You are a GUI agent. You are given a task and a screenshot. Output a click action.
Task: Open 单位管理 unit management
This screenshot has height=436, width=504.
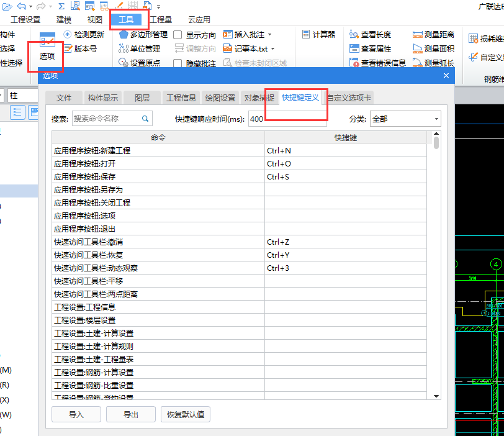click(140, 48)
